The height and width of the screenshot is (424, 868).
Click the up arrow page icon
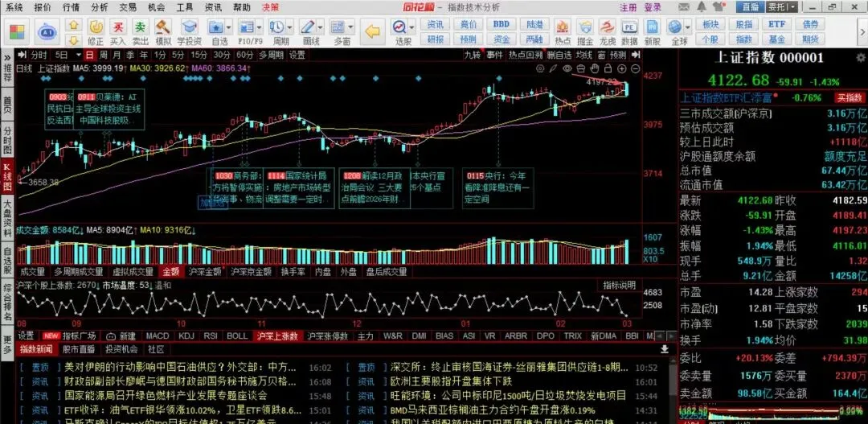73,25
